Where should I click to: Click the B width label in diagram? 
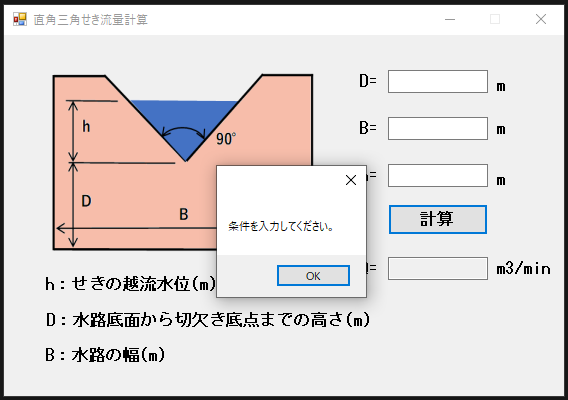(x=184, y=214)
